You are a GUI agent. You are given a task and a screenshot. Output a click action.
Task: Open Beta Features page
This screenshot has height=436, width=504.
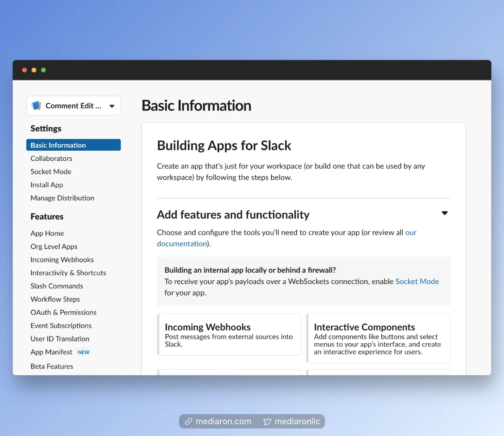(x=52, y=366)
